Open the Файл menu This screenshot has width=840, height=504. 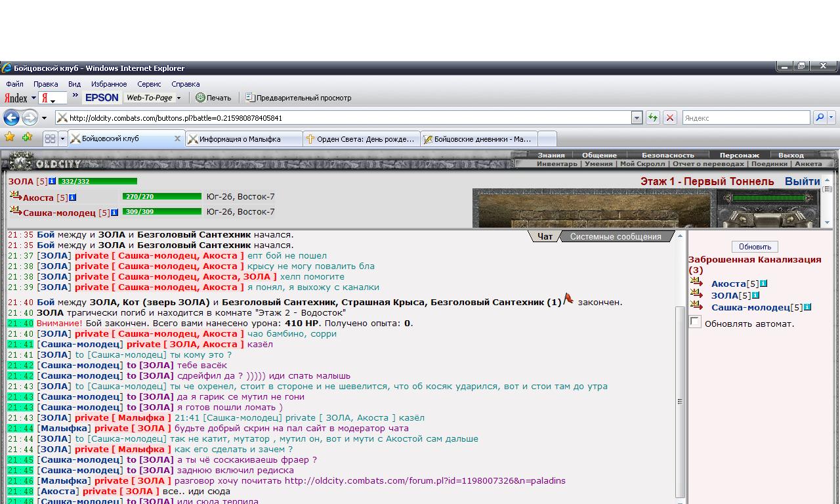pos(14,84)
